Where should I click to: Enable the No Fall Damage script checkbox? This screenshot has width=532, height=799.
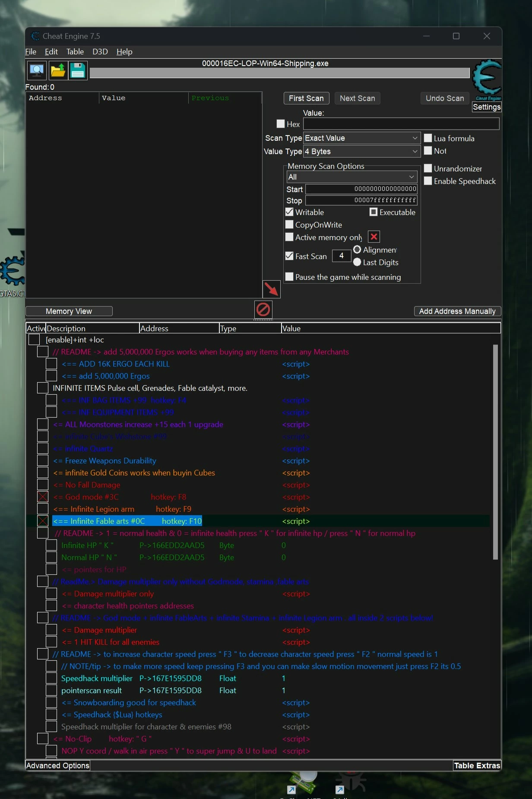click(43, 485)
